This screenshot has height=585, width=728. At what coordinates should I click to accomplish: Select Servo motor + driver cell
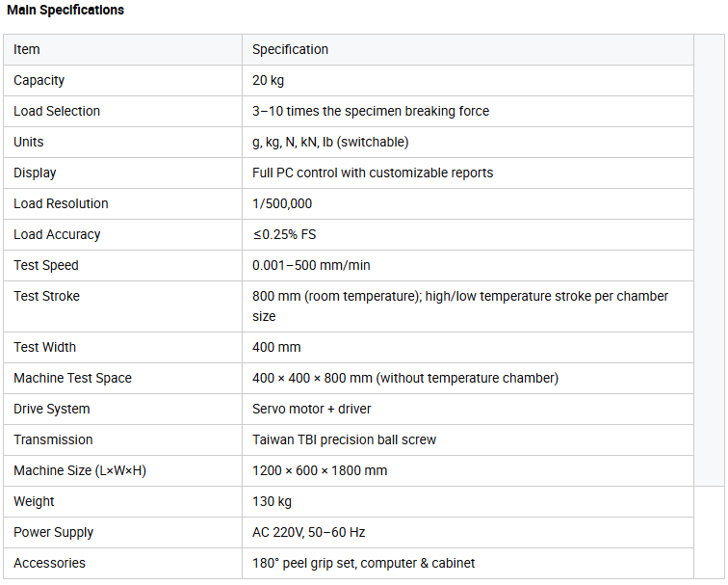pyautogui.click(x=468, y=409)
